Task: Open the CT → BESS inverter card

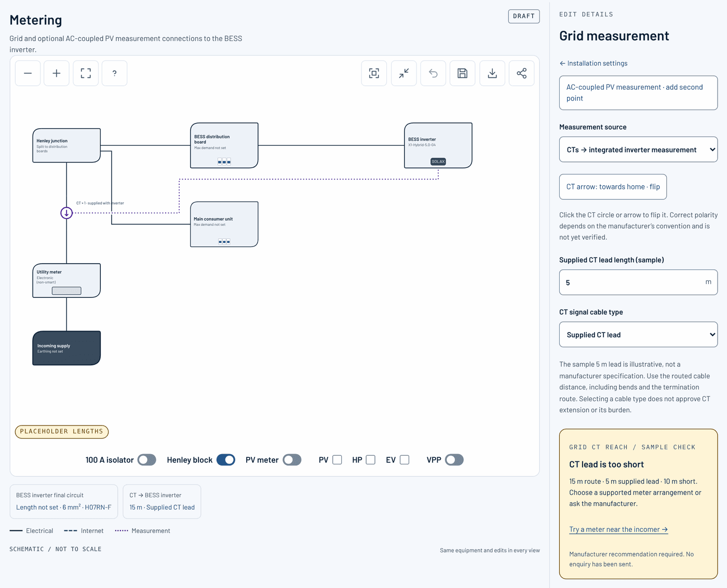Action: [162, 501]
